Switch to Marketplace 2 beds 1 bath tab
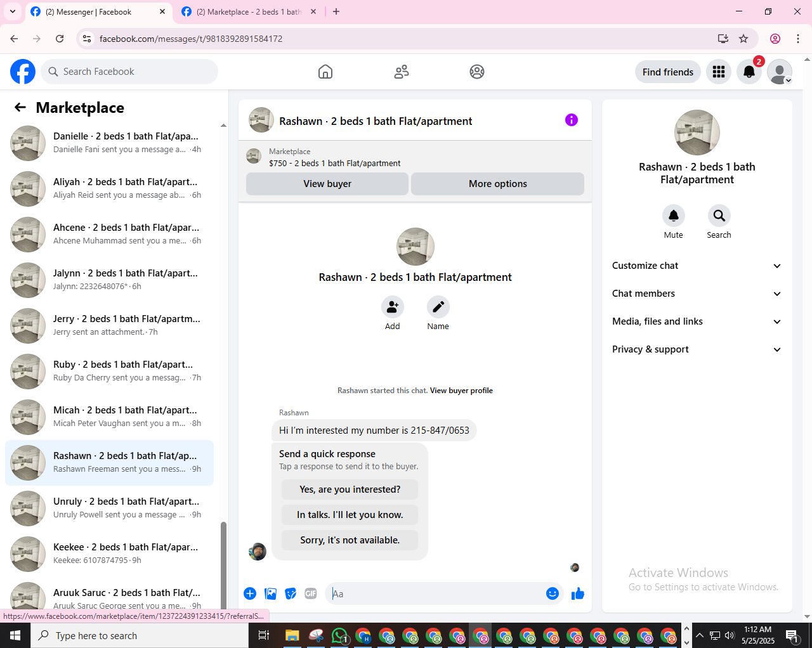The image size is (812, 648). click(x=249, y=12)
